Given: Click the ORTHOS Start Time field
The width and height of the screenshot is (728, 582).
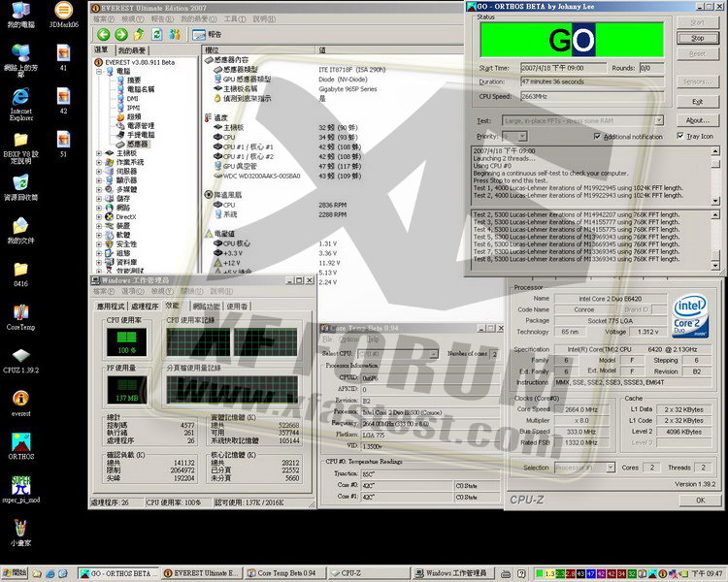Looking at the screenshot, I should coord(563,68).
